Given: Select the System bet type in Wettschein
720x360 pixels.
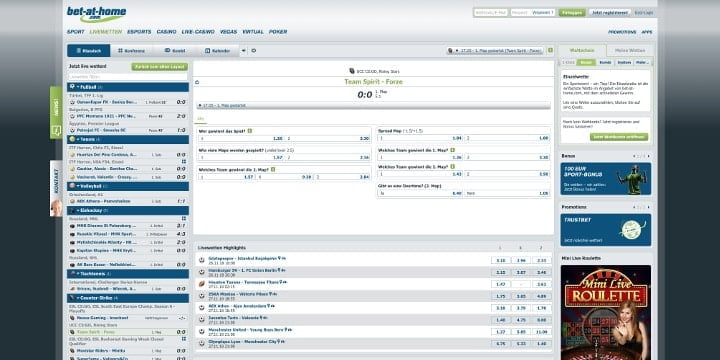Looking at the screenshot, I should [x=624, y=62].
